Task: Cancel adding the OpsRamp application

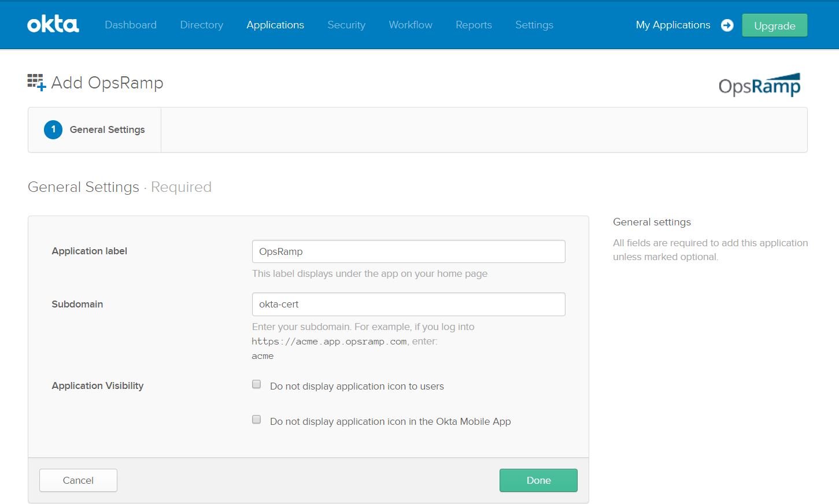Action: (x=78, y=480)
